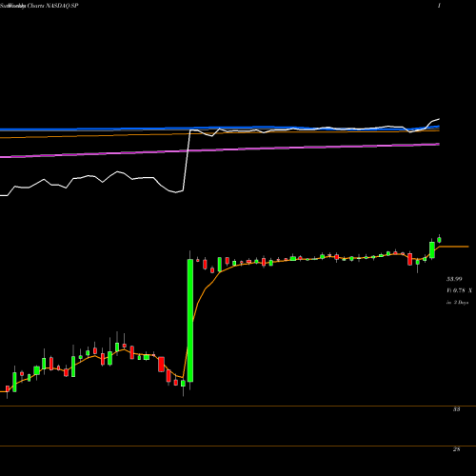Click the last green candlestick on chart
This screenshot has width=476, height=476.
click(x=439, y=240)
